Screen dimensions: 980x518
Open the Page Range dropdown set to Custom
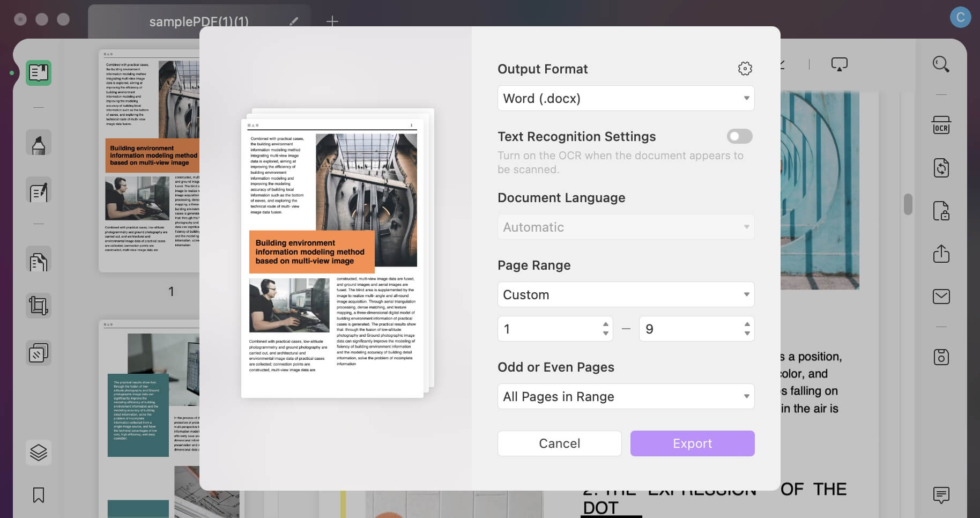[x=625, y=294]
